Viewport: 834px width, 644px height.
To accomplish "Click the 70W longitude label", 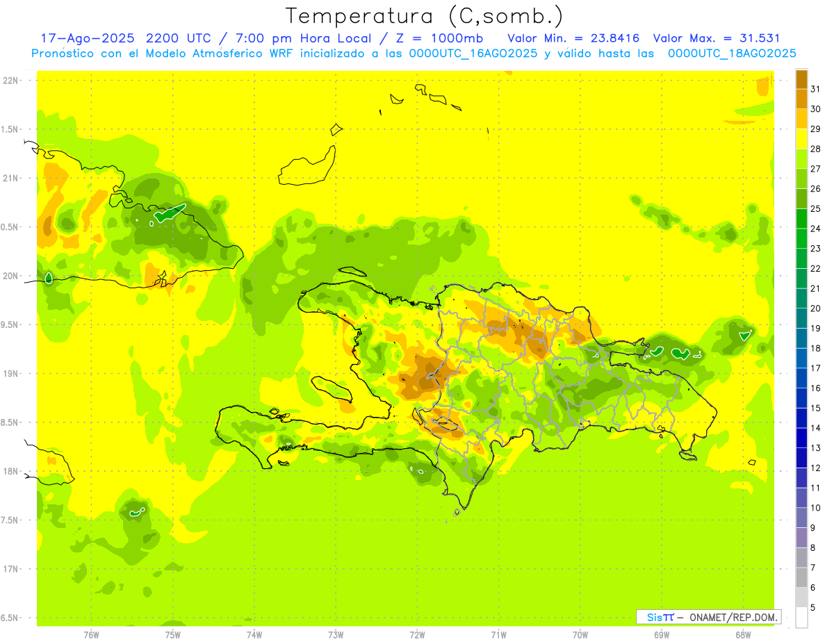I will 580,634.
